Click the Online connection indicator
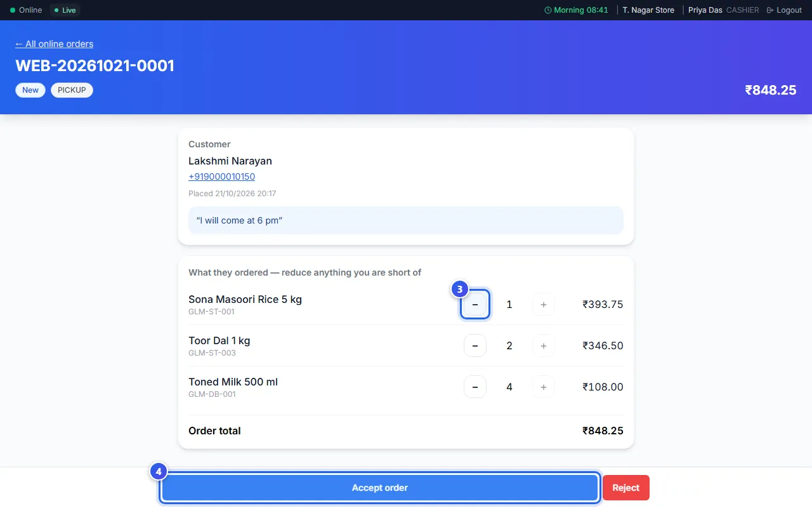 [26, 10]
